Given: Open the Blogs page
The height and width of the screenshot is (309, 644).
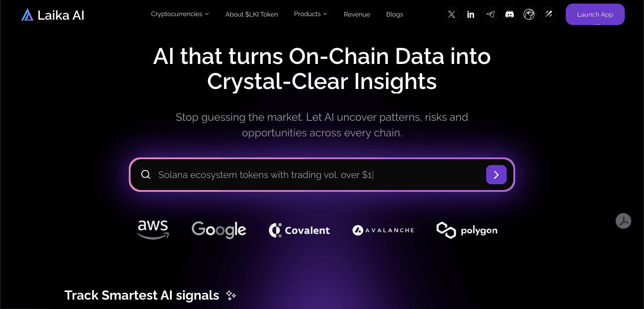Looking at the screenshot, I should (394, 14).
